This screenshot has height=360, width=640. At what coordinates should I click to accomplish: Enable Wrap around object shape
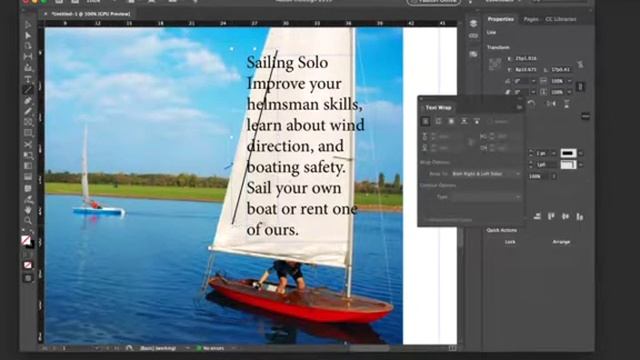coord(451,121)
